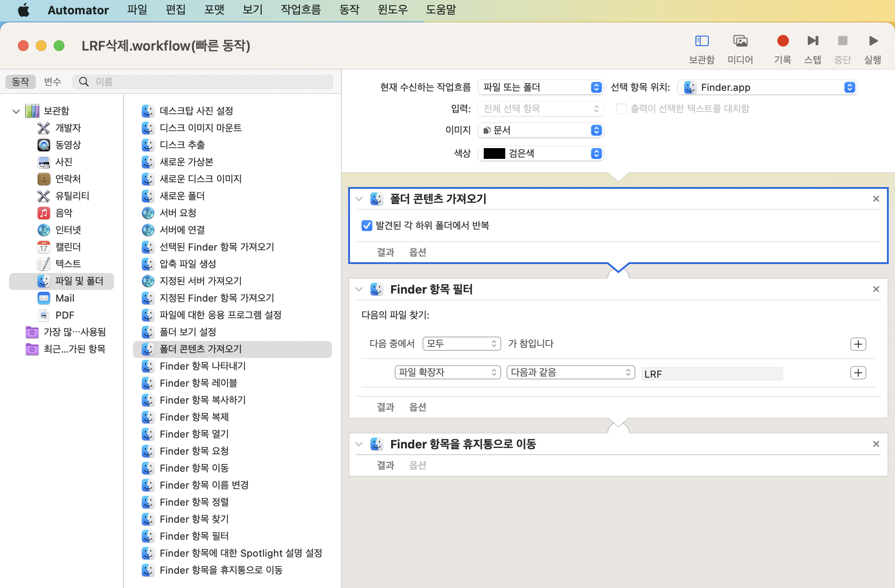The height and width of the screenshot is (588, 895).
Task: Open the 파일 확장자 criteria dropdown
Action: (x=447, y=372)
